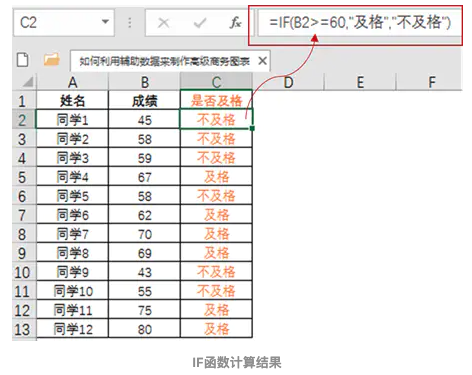The height and width of the screenshot is (375, 472).
Task: Select column E header
Action: pos(360,82)
